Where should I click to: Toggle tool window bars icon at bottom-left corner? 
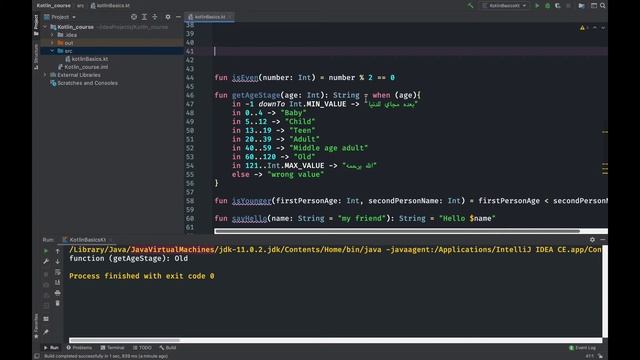(37, 356)
